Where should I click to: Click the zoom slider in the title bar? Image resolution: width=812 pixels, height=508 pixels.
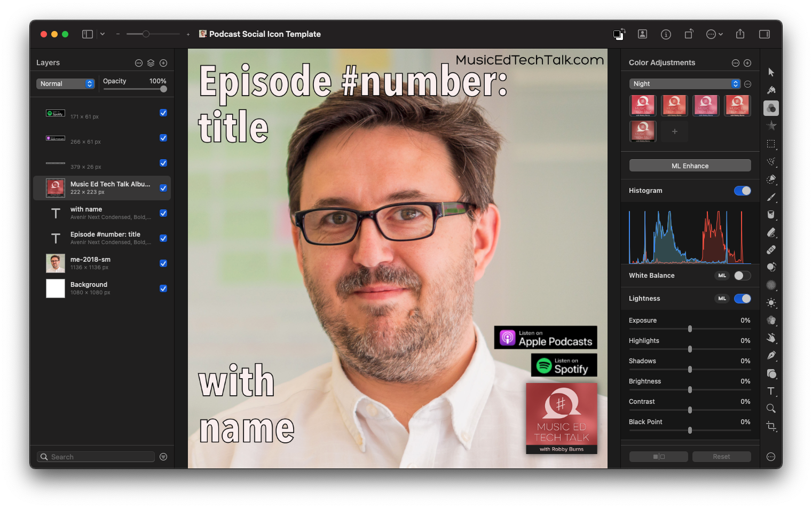[153, 34]
